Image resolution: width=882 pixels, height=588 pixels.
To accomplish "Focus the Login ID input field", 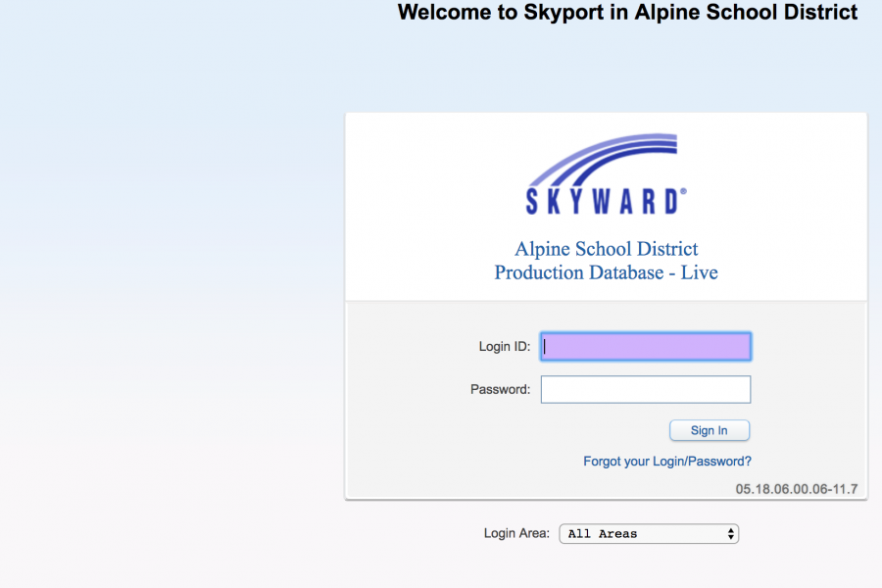I will click(645, 347).
